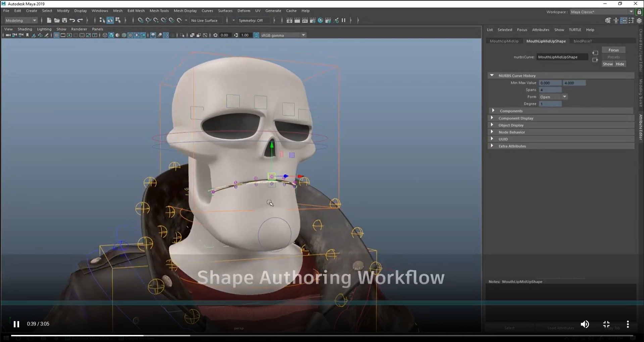Mute the video with the speaker icon

pyautogui.click(x=585, y=324)
